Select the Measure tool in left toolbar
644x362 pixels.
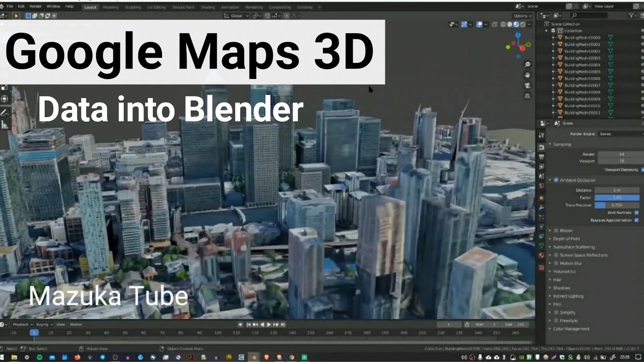[x=5, y=125]
